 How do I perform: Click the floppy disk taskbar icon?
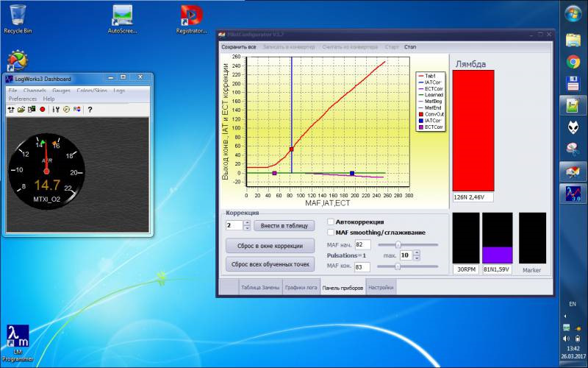click(x=573, y=84)
